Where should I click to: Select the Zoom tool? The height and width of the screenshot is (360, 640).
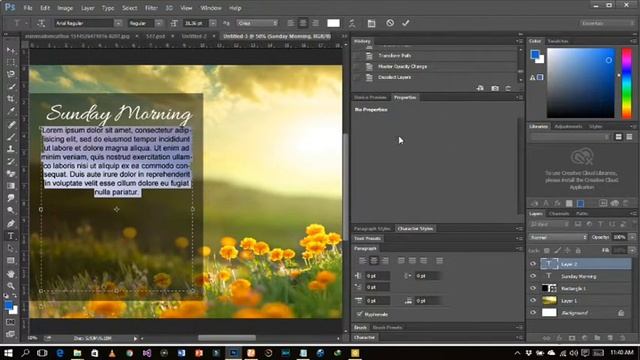[x=11, y=286]
